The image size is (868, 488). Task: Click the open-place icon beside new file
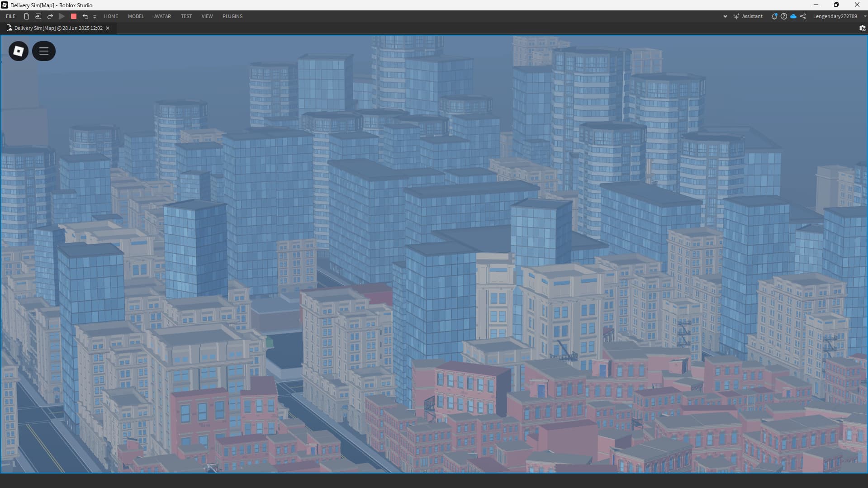pos(38,16)
